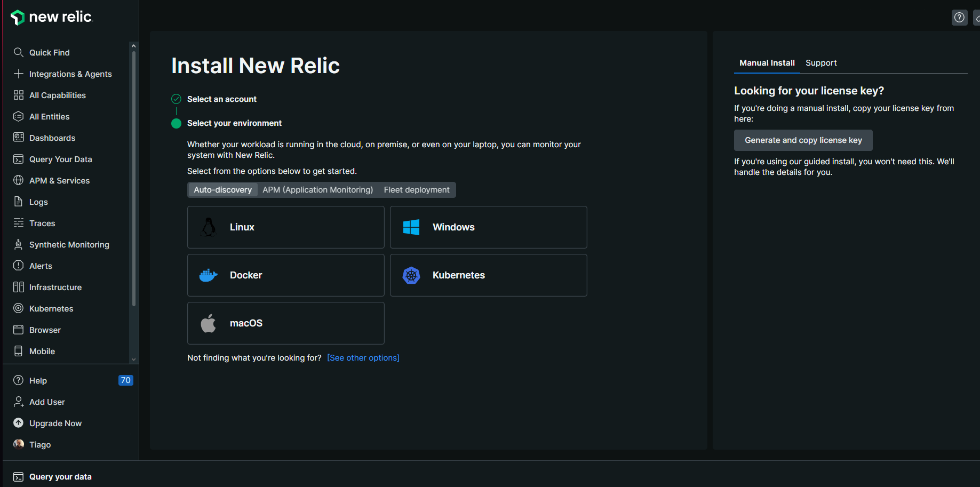Viewport: 980px width, 487px height.
Task: Choose the Linux environment card
Action: [286, 227]
